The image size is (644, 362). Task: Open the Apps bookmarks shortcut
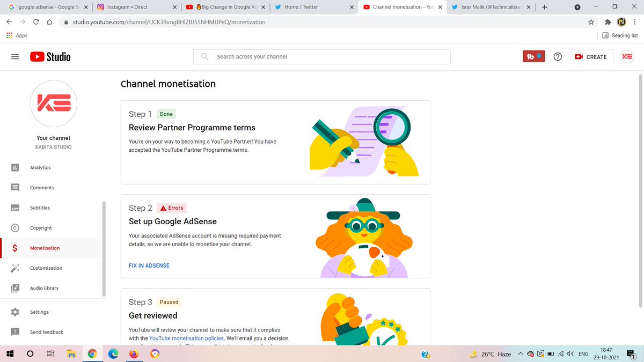pyautogui.click(x=17, y=35)
